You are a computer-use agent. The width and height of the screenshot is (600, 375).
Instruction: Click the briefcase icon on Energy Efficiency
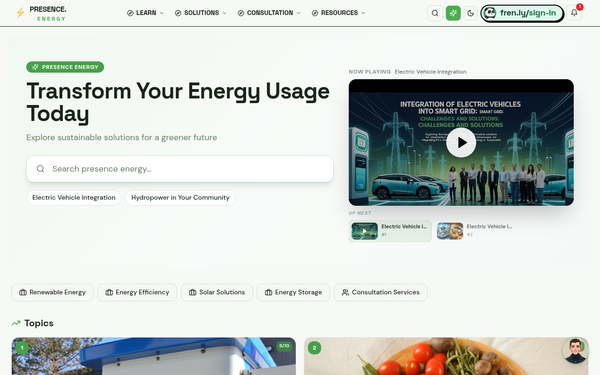[109, 292]
